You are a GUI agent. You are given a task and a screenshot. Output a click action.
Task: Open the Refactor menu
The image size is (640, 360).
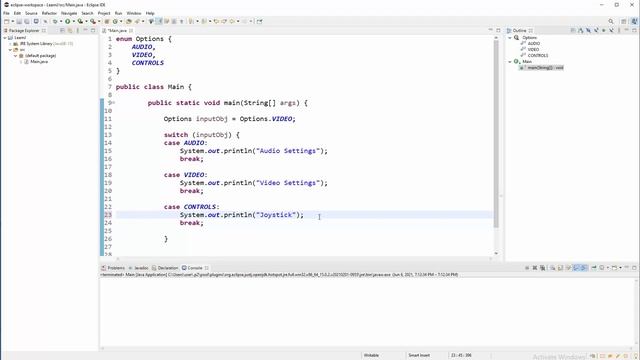49,13
